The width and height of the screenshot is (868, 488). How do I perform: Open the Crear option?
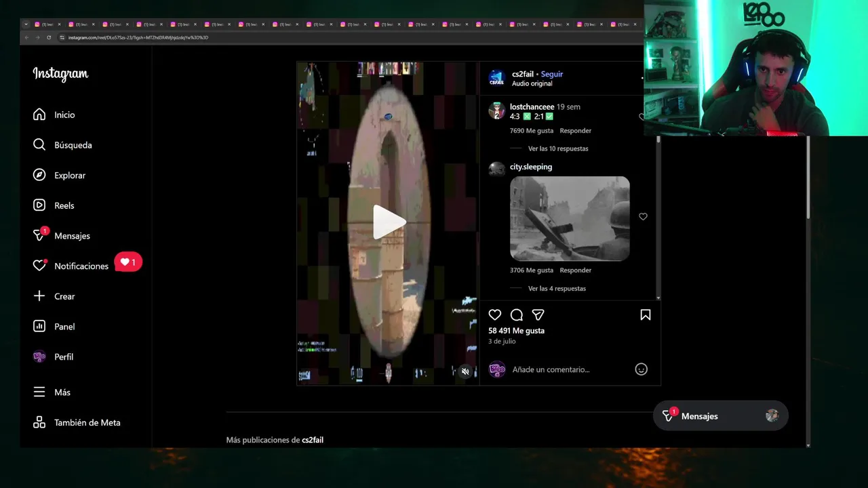click(54, 296)
